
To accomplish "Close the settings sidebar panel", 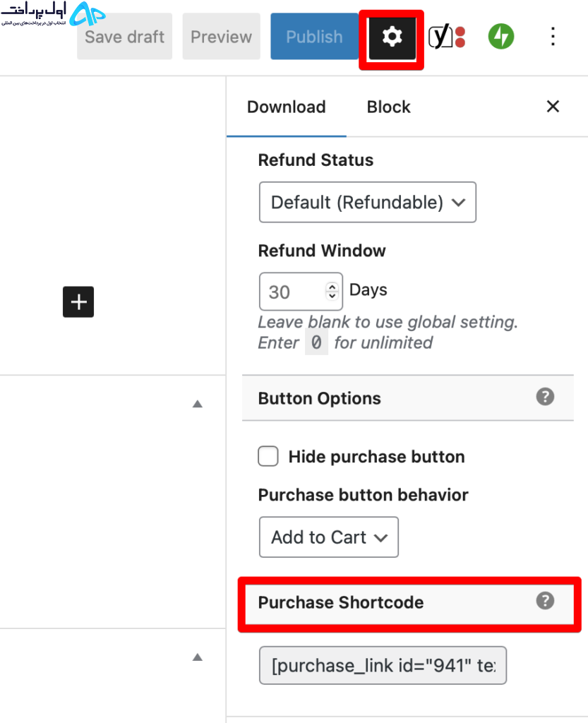I will pyautogui.click(x=553, y=107).
